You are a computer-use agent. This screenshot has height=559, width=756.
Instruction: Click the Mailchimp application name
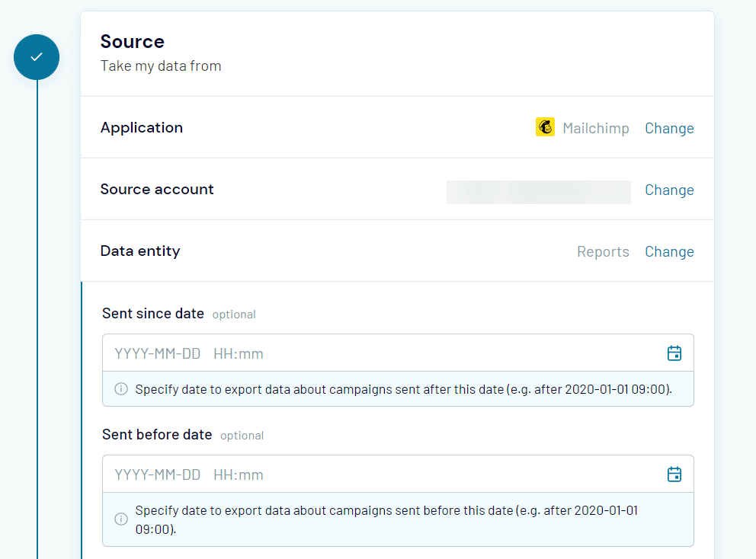click(x=595, y=128)
